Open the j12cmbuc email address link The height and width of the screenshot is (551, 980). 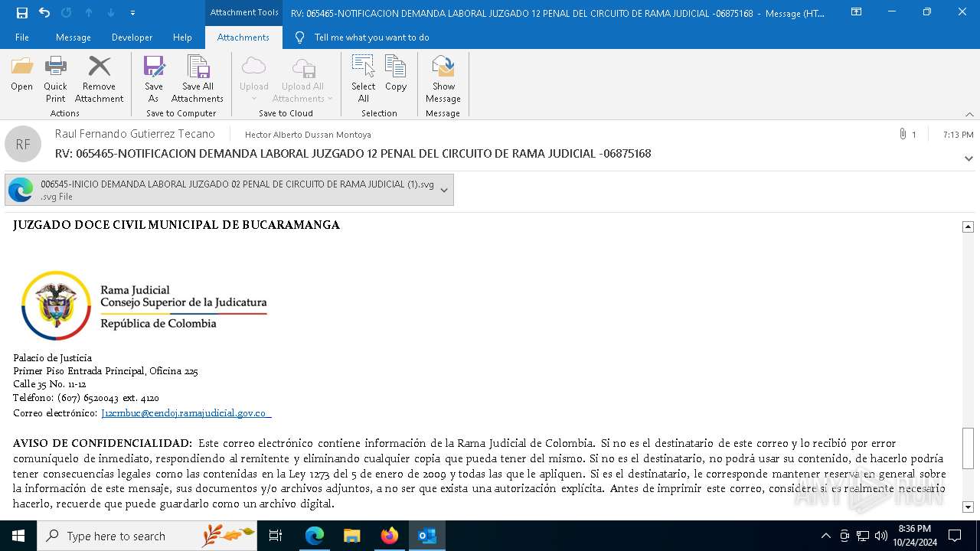185,413
